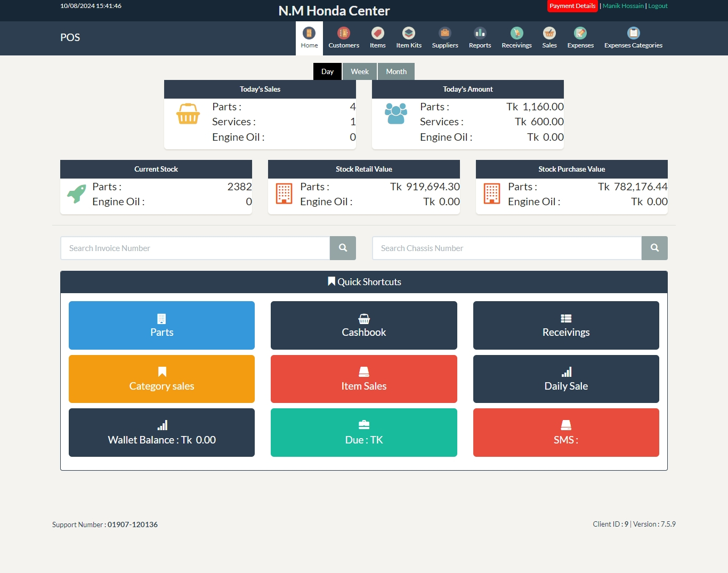This screenshot has width=728, height=573.
Task: Open the Cashbook shortcut tile
Action: coord(364,325)
